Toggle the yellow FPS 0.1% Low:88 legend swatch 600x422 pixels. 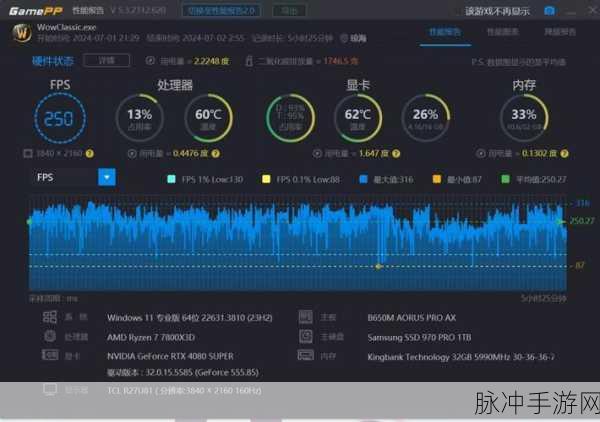[x=266, y=179]
